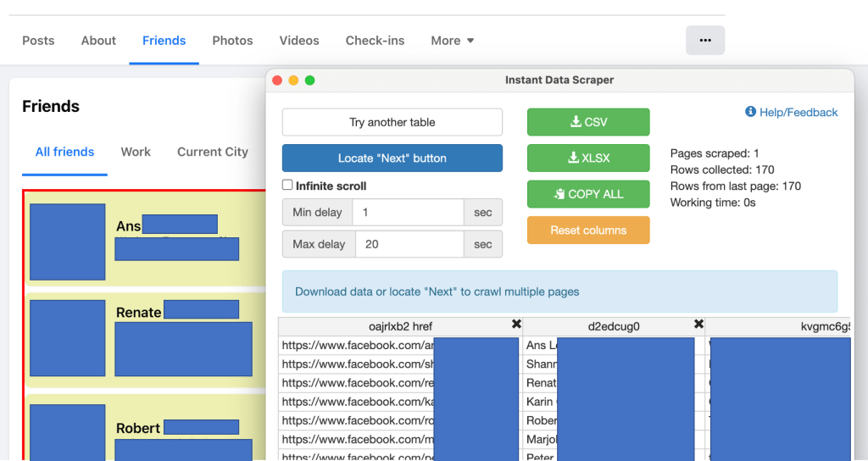The image size is (868, 461).
Task: Click Locate "Next" button
Action: 392,158
